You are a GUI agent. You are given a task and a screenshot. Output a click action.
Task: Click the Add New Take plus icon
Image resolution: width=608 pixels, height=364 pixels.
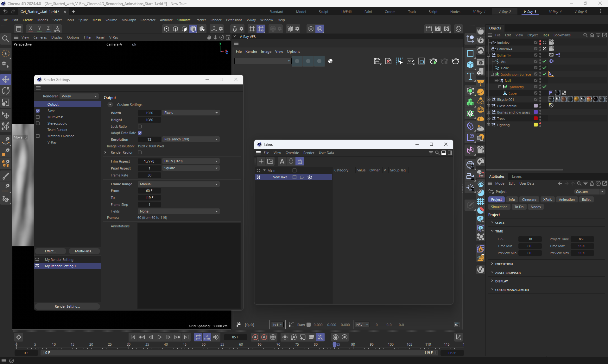(x=261, y=161)
